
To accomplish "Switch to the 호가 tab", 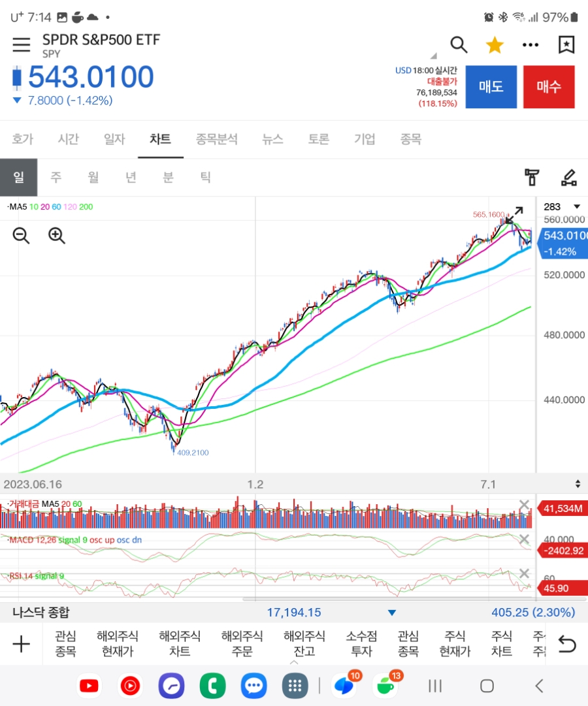I will [22, 138].
